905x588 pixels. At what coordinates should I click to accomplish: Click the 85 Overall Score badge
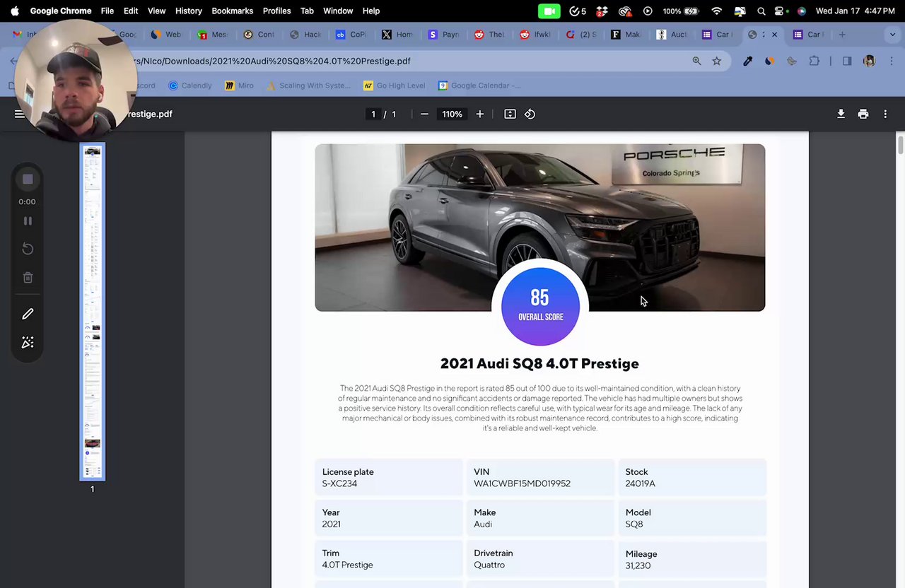click(x=540, y=306)
